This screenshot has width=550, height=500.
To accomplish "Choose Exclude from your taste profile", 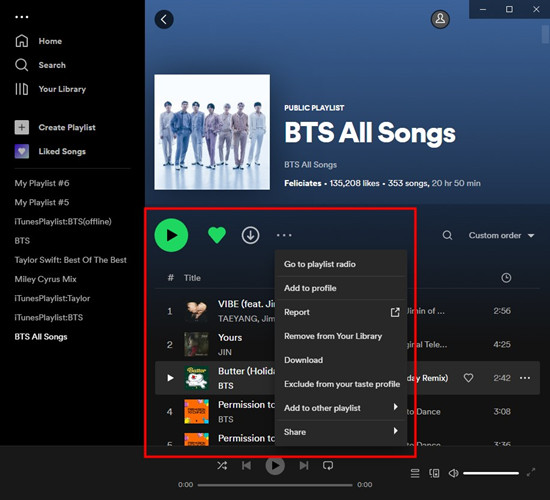I will pos(341,384).
